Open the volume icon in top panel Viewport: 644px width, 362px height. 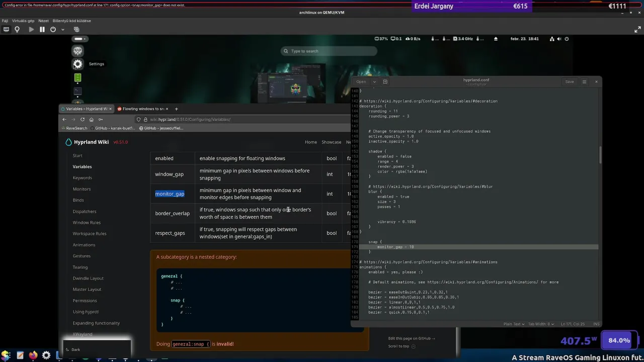pyautogui.click(x=559, y=39)
